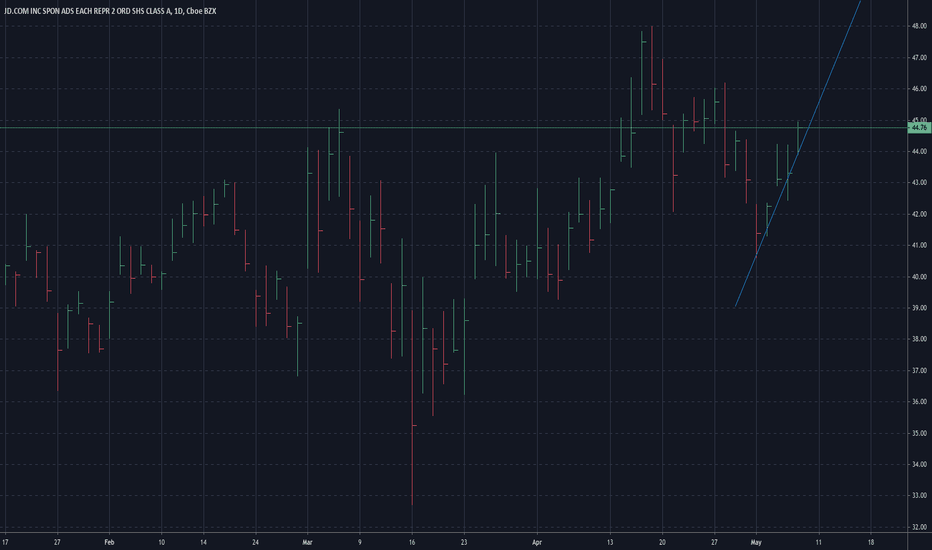The image size is (932, 550).
Task: Click the JD.COM INC symbol title text
Action: [87, 11]
